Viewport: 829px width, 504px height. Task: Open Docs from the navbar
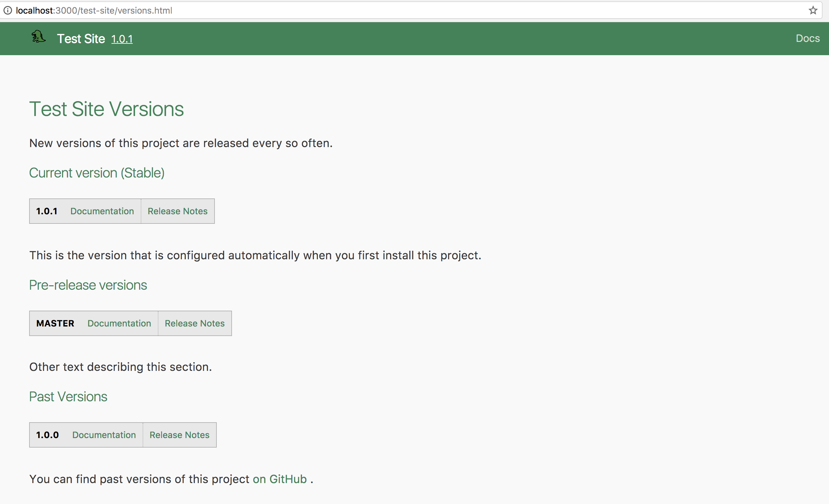pyautogui.click(x=808, y=38)
